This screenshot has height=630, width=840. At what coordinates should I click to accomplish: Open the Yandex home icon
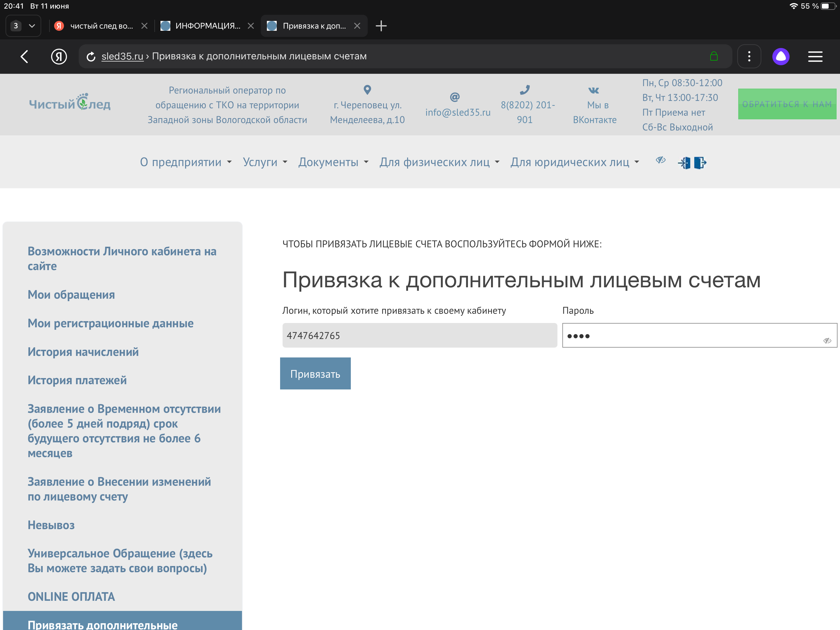tap(59, 57)
